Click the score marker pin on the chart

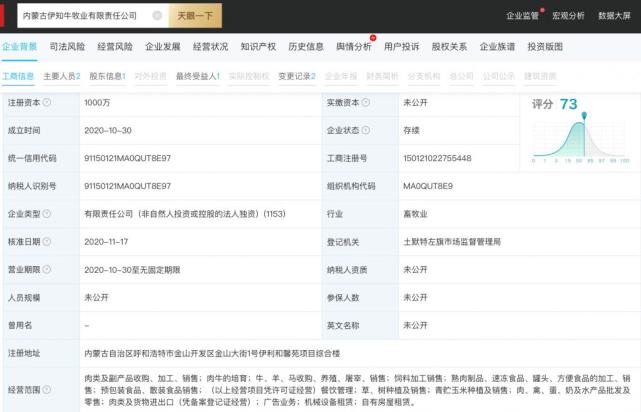[x=584, y=116]
